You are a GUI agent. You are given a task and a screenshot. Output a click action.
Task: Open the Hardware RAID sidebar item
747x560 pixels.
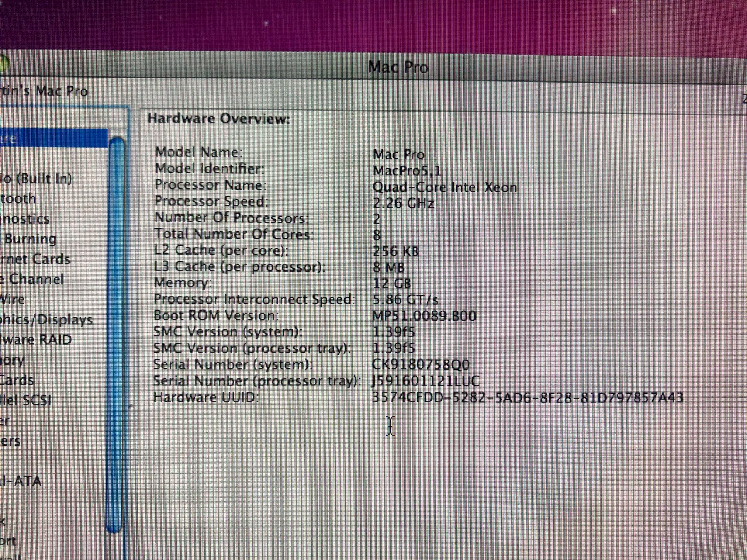(36, 340)
